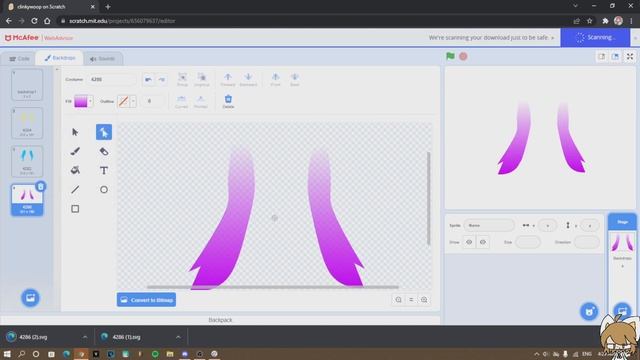Enter full screen stage mode
Image resolution: width=640 pixels, height=360 pixels.
tap(630, 56)
